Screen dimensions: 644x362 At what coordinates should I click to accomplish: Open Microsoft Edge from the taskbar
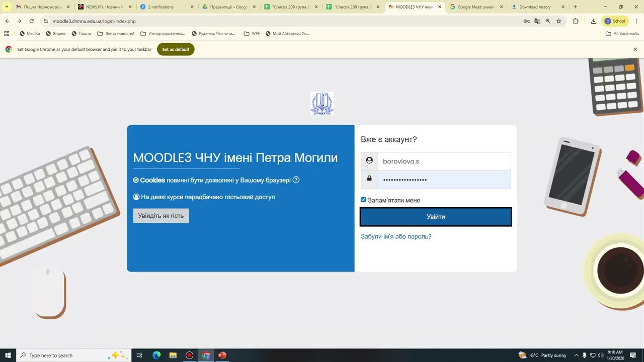tap(156, 355)
